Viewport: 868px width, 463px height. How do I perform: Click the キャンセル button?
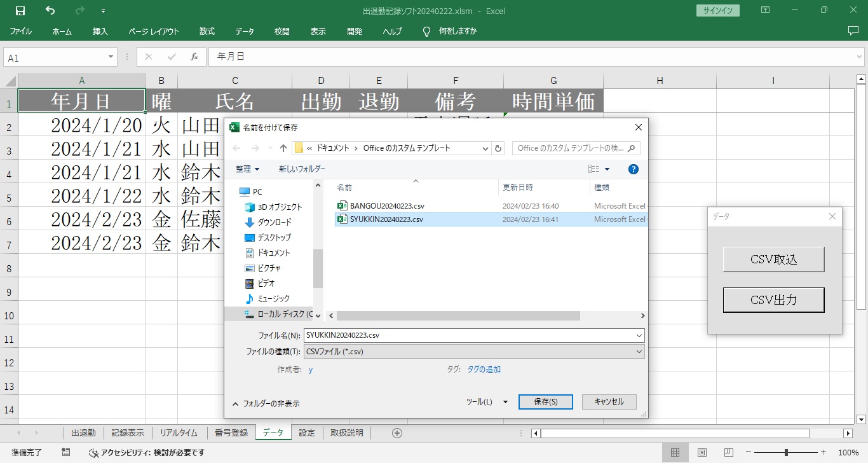(609, 402)
